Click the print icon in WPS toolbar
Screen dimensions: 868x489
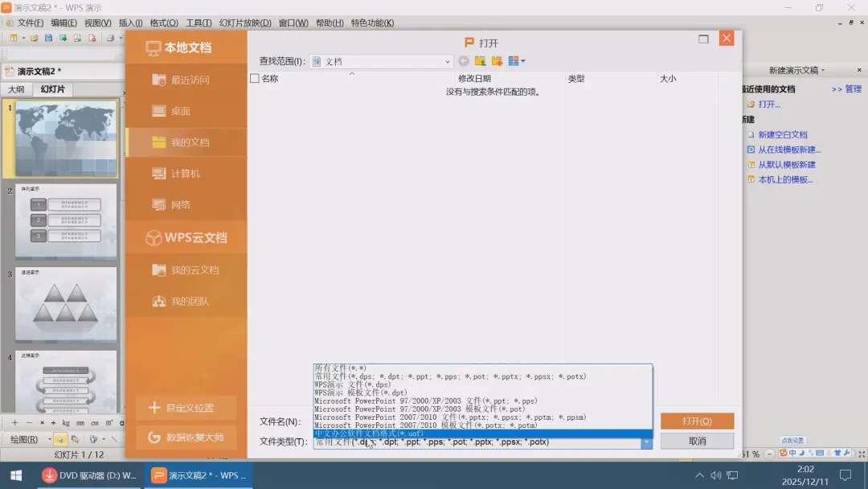110,39
